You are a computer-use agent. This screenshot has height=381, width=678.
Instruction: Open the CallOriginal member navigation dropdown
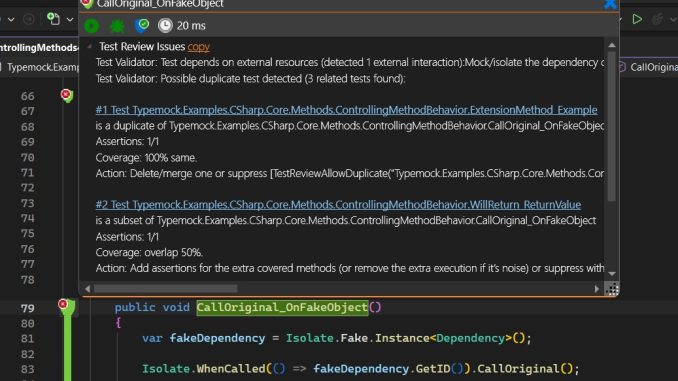pyautogui.click(x=649, y=67)
